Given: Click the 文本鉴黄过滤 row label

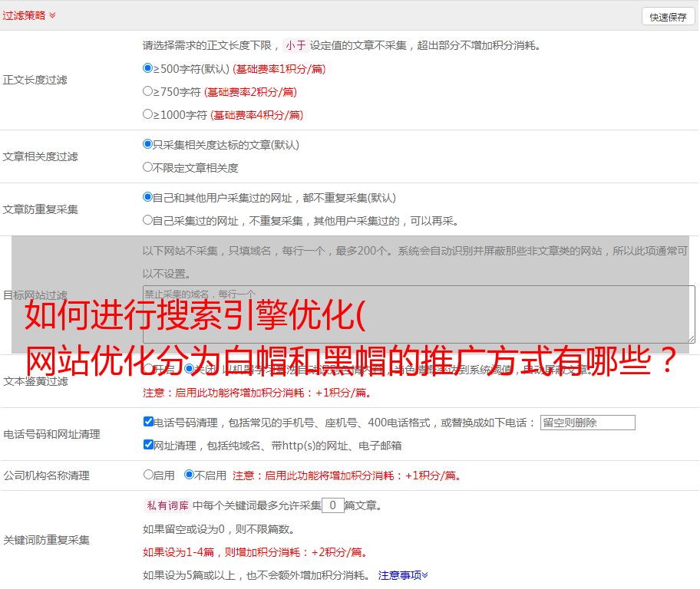Looking at the screenshot, I should pyautogui.click(x=36, y=381).
